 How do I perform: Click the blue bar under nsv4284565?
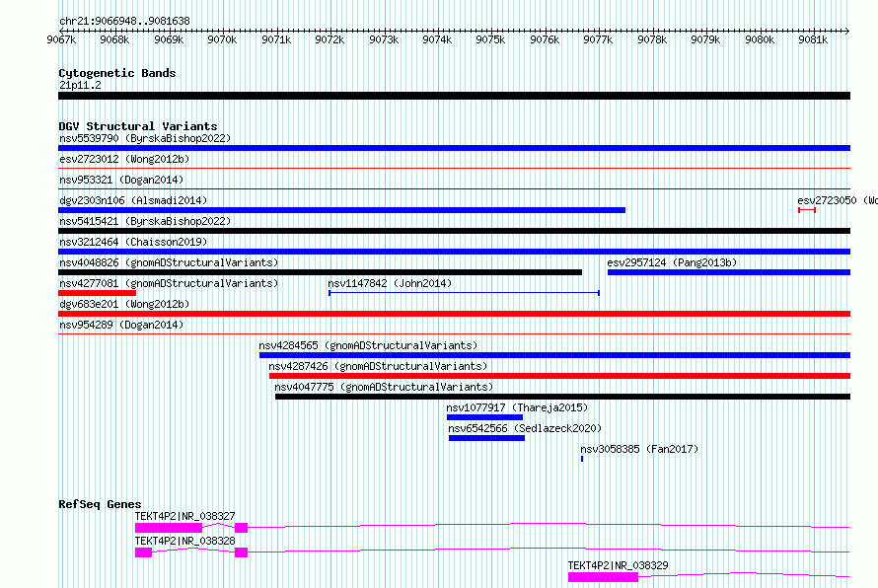coord(554,355)
